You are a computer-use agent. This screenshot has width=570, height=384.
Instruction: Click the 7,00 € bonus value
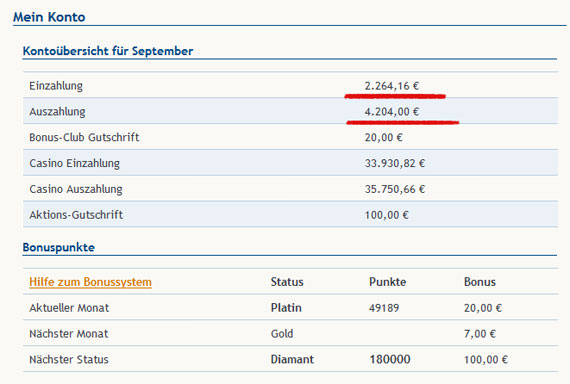click(x=480, y=334)
